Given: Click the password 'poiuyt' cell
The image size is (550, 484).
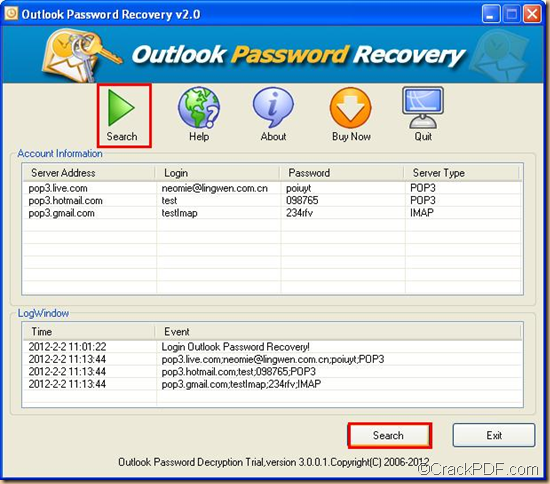Looking at the screenshot, I should 299,189.
